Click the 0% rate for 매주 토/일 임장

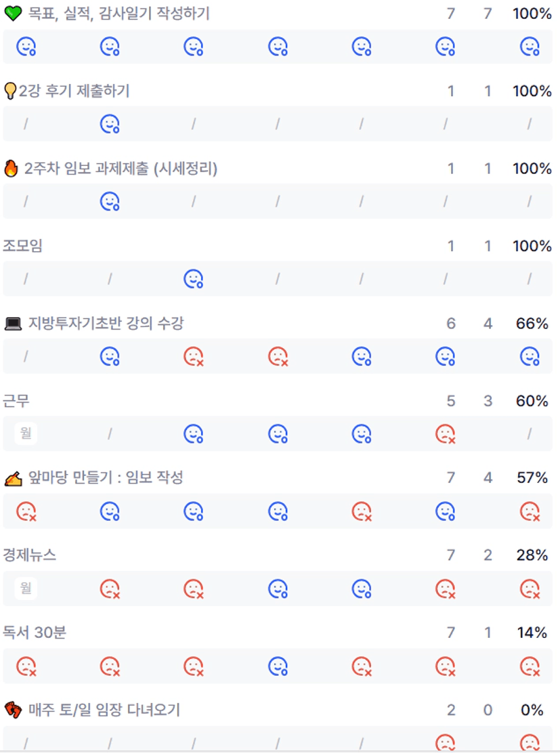click(532, 710)
